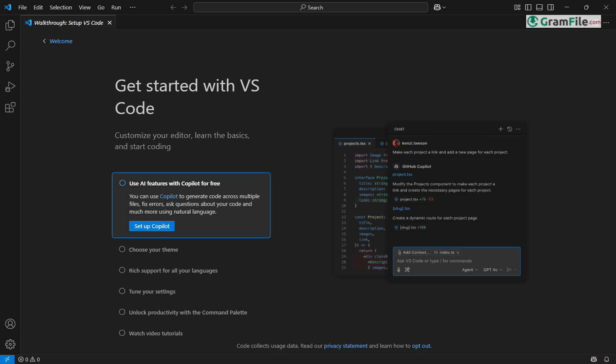Screen dimensions: 616x364
Task: Open the Selection menu
Action: [61, 7]
